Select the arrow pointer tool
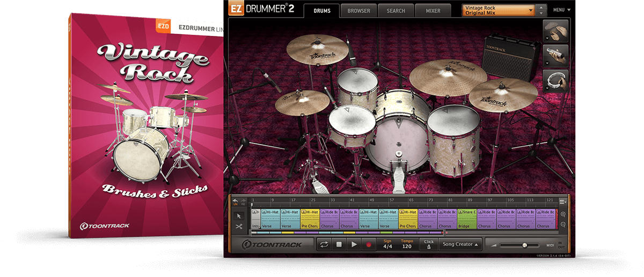This screenshot has width=644, height=277. (239, 216)
